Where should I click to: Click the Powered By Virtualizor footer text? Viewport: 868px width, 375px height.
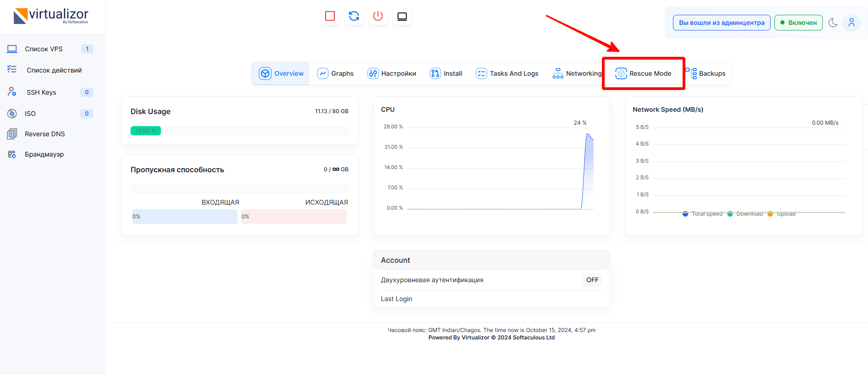click(x=492, y=338)
